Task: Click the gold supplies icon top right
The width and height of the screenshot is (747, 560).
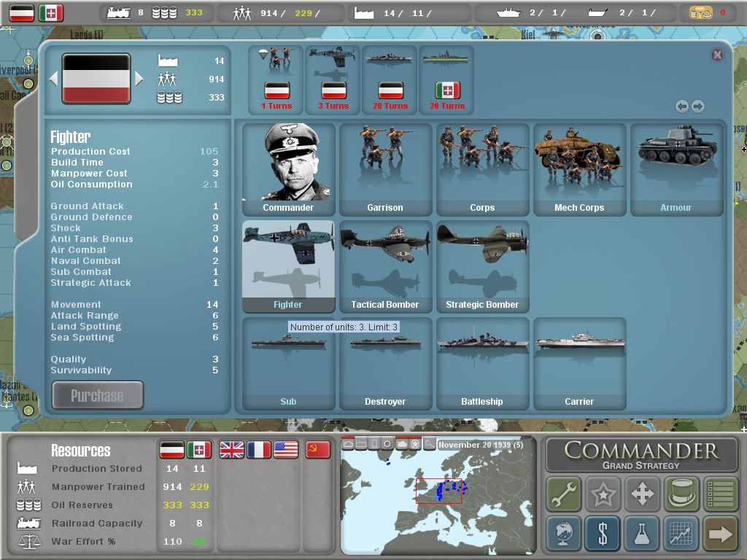Action: tap(701, 13)
